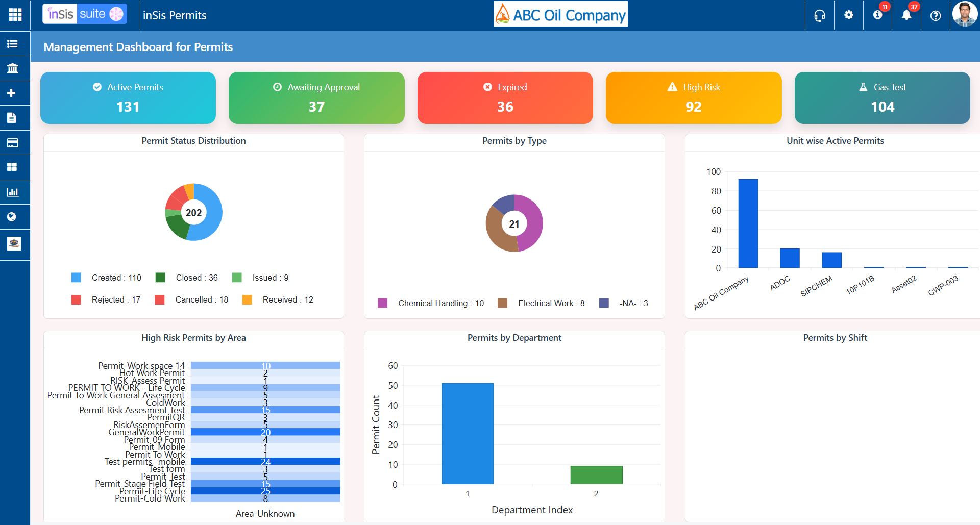This screenshot has width=980, height=525.
Task: Open notifications bell with 37 badge
Action: point(907,15)
